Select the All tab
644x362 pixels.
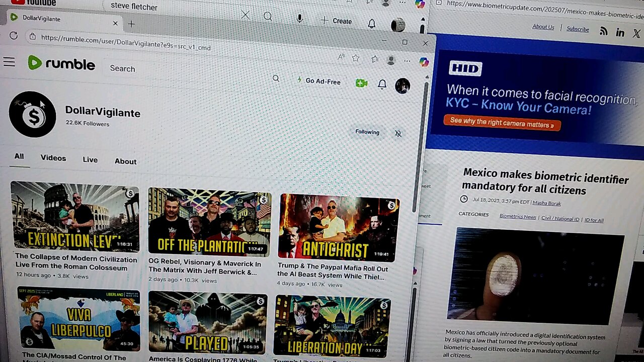click(x=19, y=156)
